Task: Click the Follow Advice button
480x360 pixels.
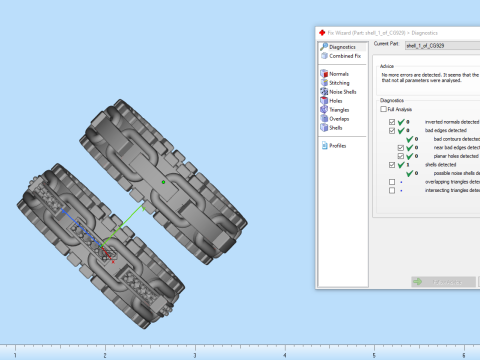Action: pyautogui.click(x=443, y=282)
